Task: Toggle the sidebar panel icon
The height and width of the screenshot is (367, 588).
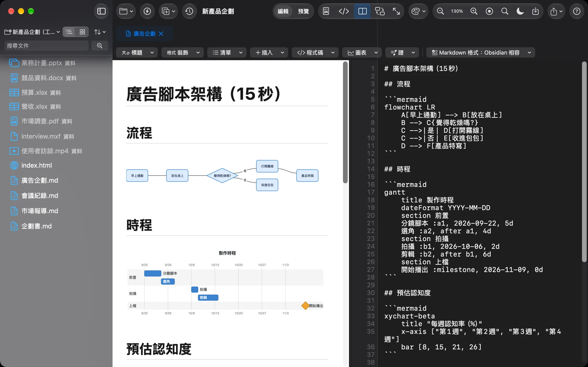Action: click(101, 11)
